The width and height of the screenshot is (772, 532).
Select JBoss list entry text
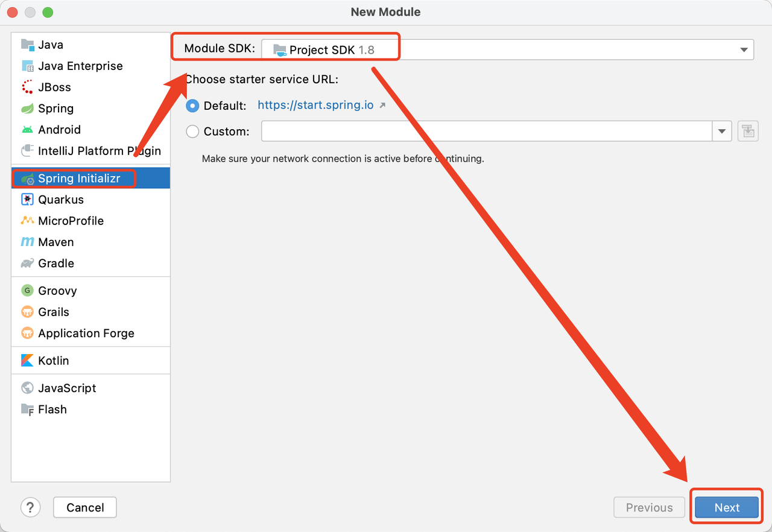[x=54, y=87]
